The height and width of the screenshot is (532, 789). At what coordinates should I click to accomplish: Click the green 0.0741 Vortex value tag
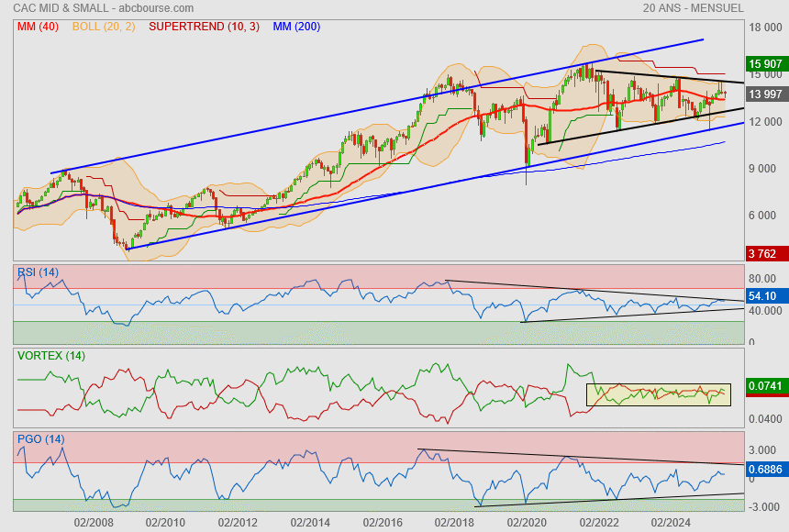tap(765, 388)
